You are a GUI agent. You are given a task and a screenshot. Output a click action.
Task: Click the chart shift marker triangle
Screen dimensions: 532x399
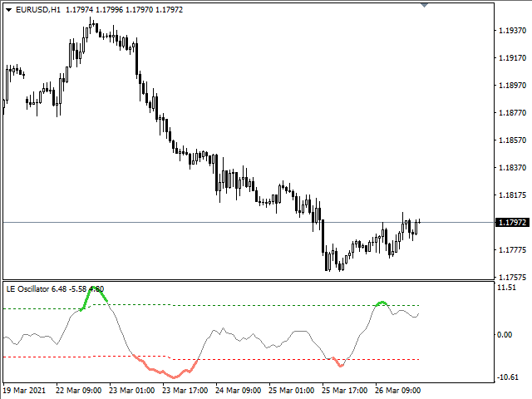424,5
